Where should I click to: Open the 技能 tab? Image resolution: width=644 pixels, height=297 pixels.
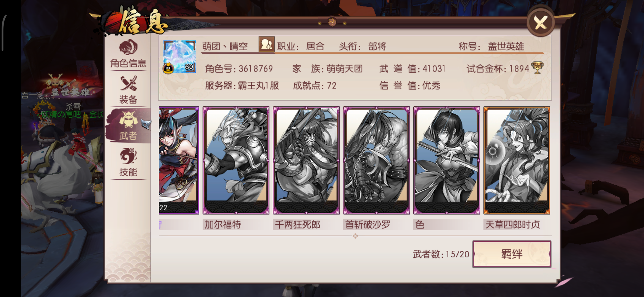pyautogui.click(x=128, y=163)
